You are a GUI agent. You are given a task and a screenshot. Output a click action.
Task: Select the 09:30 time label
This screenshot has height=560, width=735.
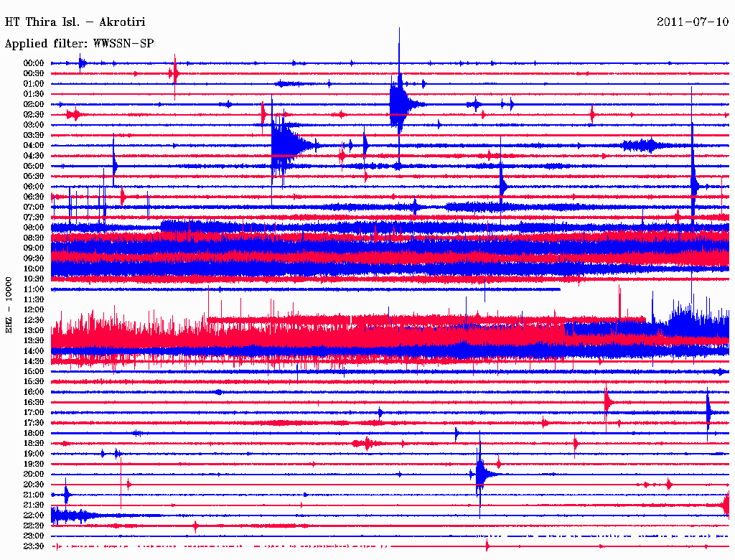click(34, 258)
